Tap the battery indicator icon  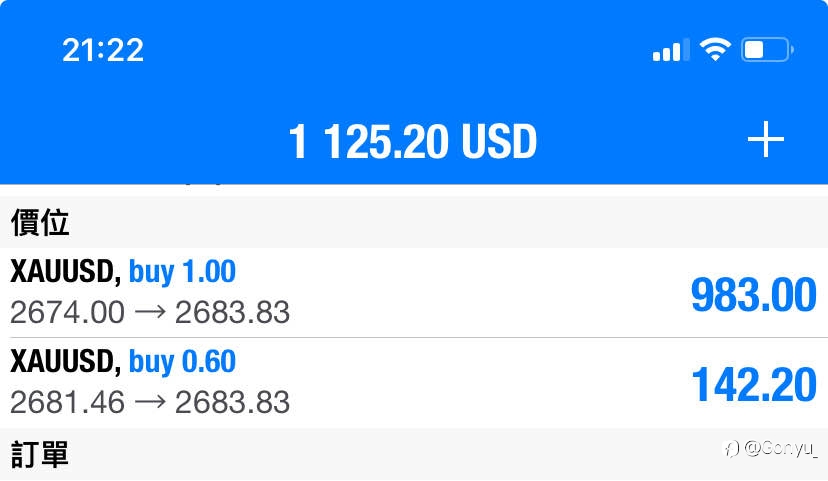[767, 50]
